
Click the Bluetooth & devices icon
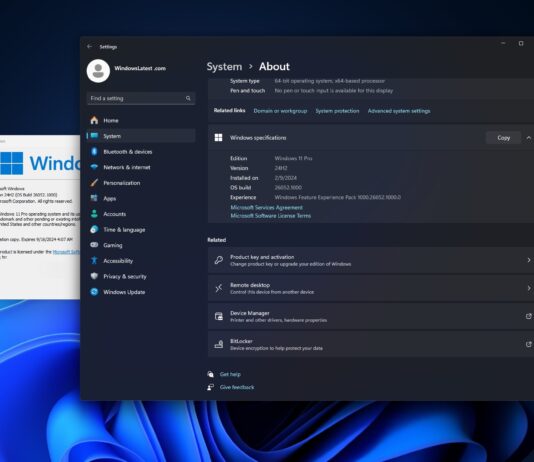94,152
